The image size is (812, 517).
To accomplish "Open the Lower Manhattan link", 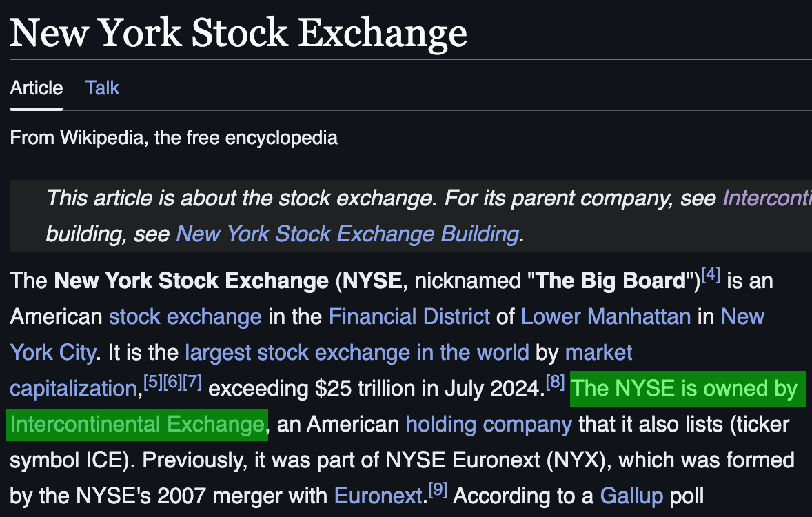I will 606,317.
